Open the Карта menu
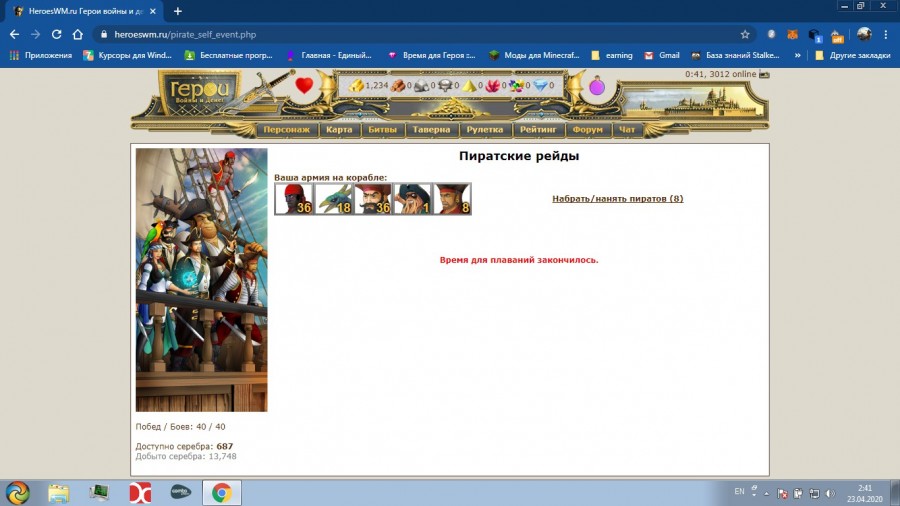 click(339, 130)
